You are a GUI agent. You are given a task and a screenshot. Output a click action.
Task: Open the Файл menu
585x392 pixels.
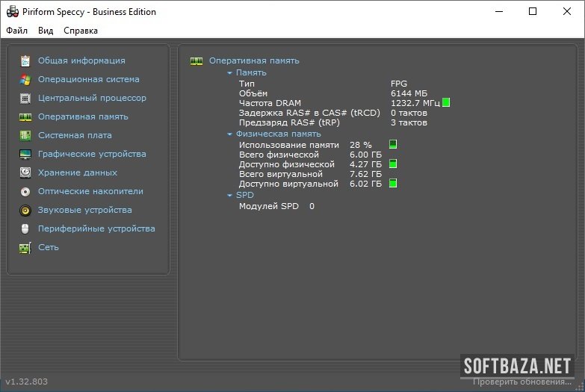[x=16, y=31]
